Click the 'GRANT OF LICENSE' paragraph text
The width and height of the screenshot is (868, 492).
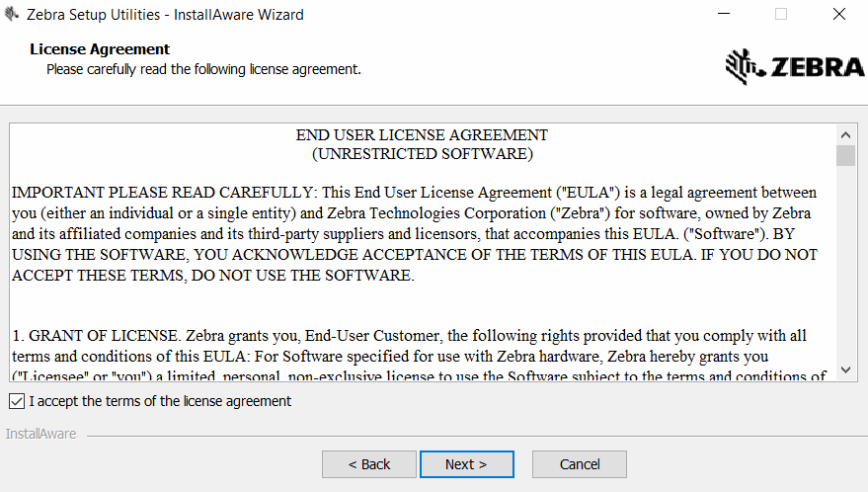point(415,355)
